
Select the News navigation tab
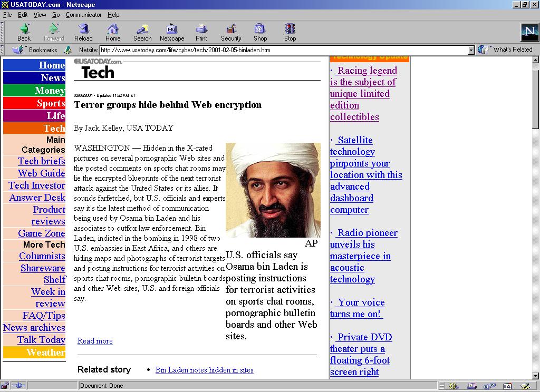coord(34,78)
